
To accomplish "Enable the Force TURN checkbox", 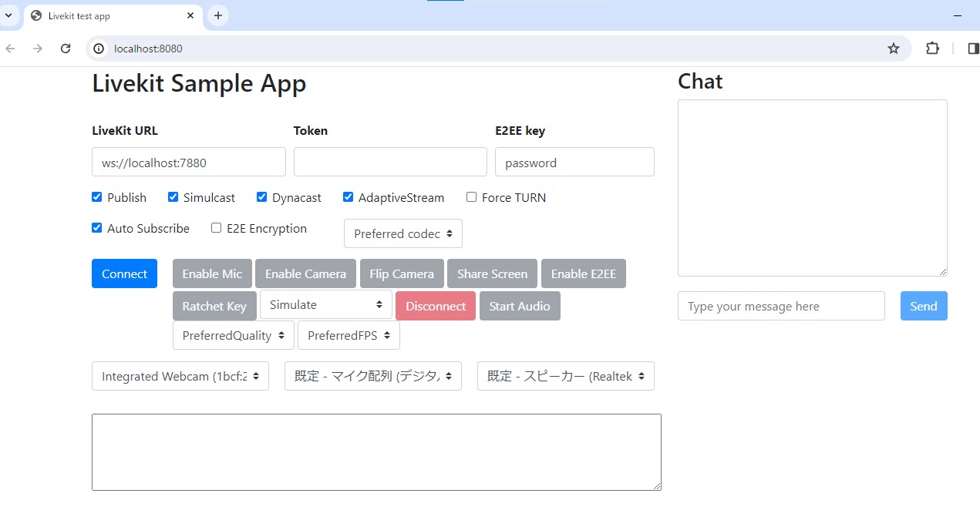I will [471, 197].
